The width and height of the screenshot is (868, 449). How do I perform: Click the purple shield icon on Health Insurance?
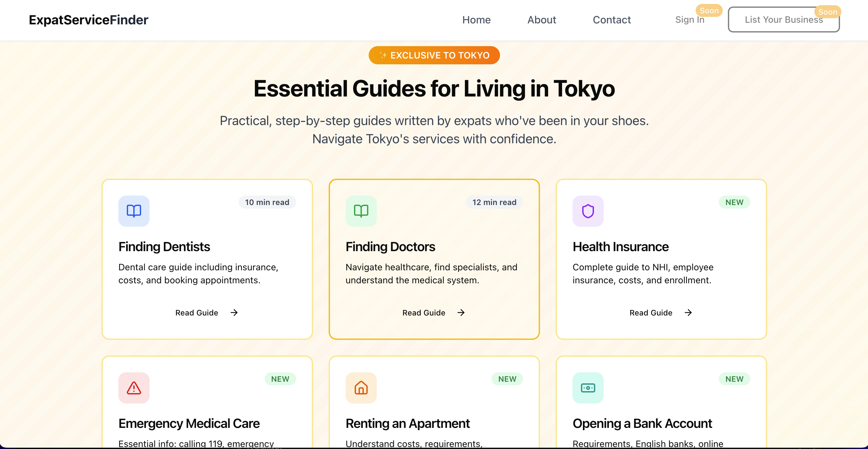coord(588,211)
